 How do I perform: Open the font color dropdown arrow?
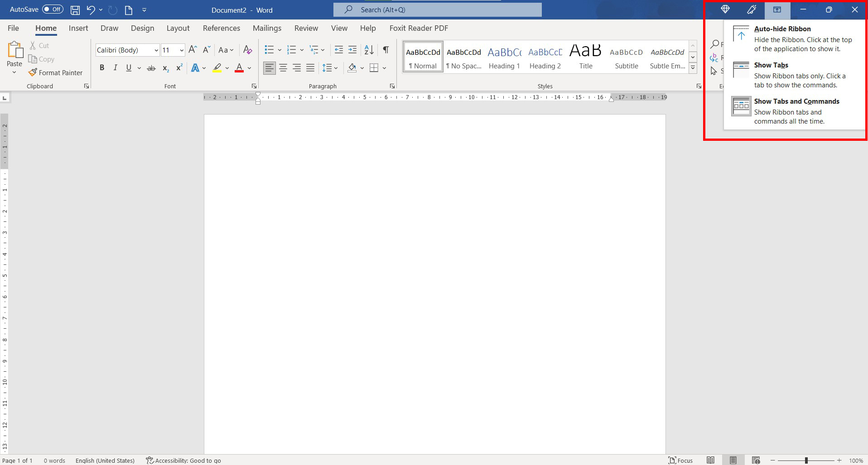pos(250,68)
